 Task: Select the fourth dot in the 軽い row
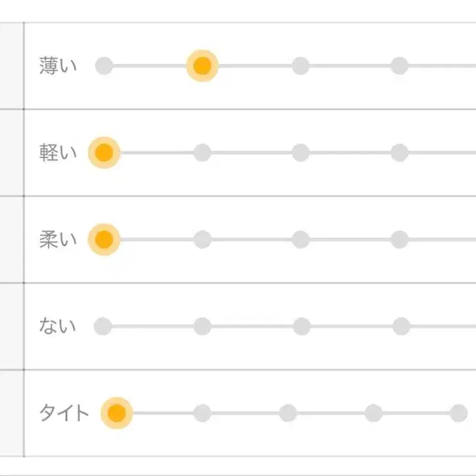399,153
